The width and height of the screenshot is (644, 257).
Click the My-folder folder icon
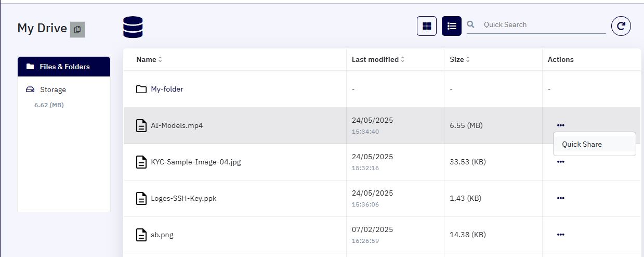pos(141,89)
